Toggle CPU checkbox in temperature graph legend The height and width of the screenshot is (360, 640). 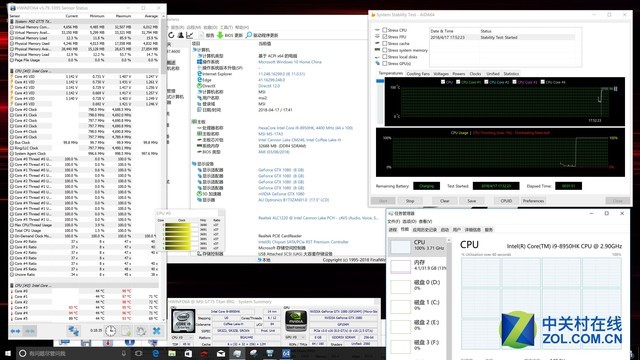tap(443, 82)
